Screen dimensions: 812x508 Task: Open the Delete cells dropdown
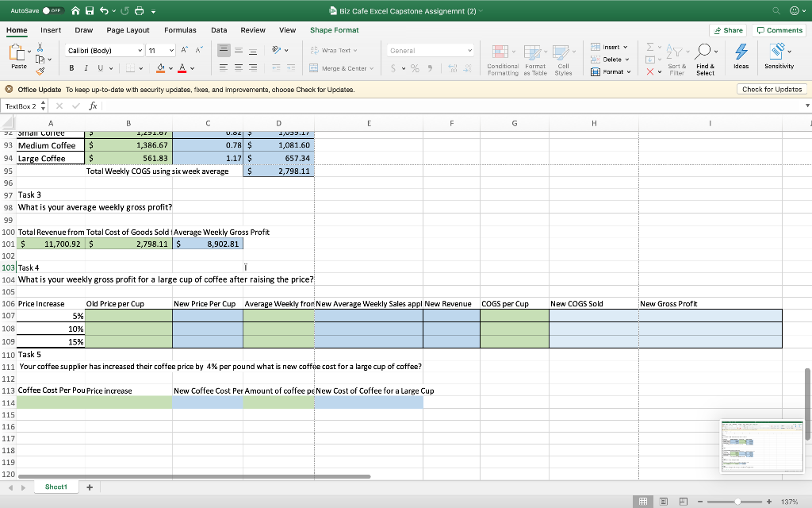pos(610,59)
